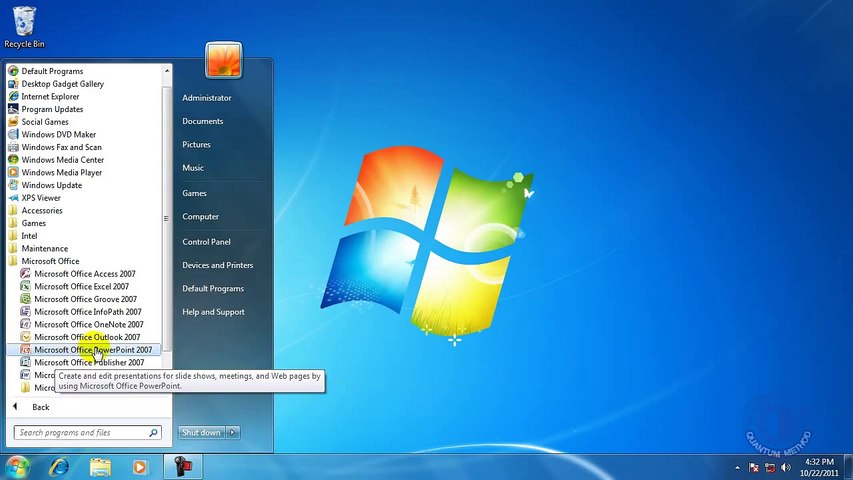This screenshot has width=853, height=480.
Task: Open Games in the right Start pane
Action: click(x=194, y=193)
